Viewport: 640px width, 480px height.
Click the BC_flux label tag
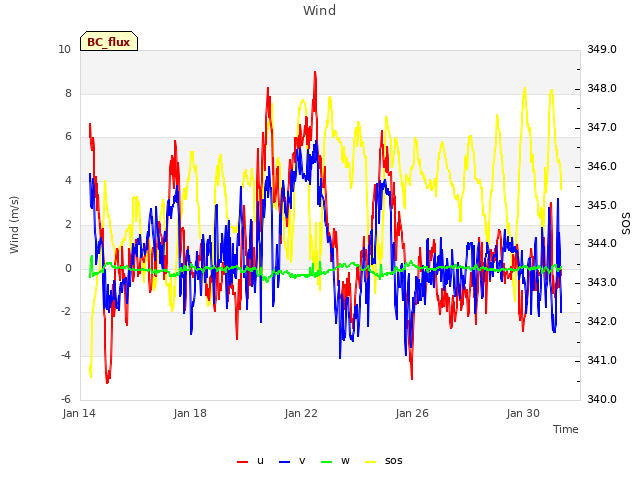109,42
